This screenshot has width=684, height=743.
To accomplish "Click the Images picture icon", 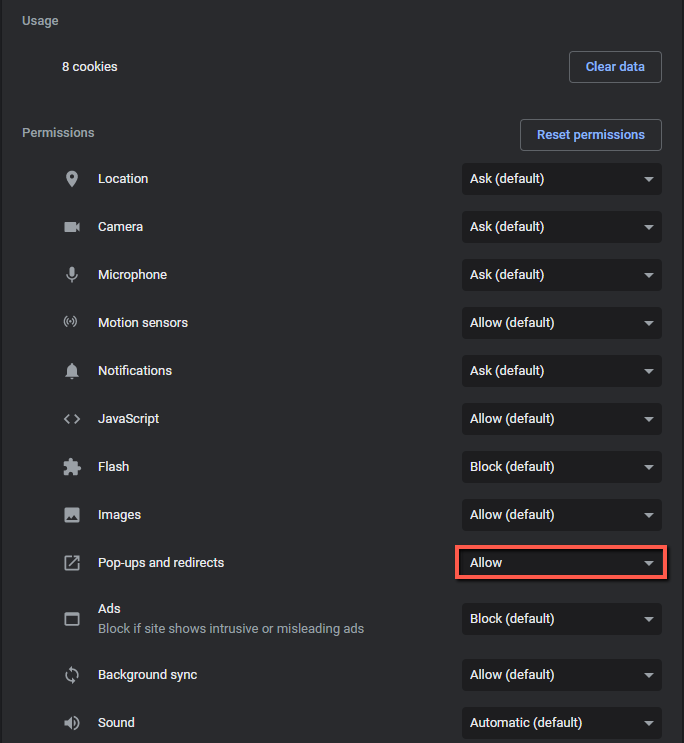I will tap(72, 515).
